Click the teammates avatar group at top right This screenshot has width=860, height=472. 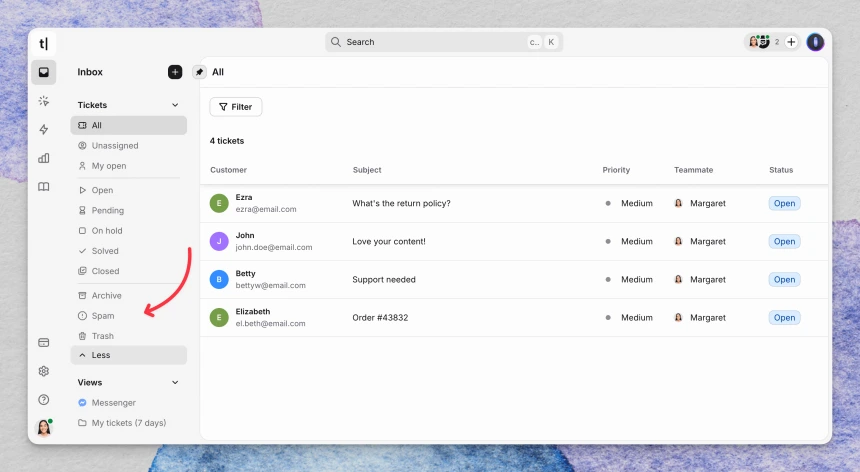coord(759,42)
